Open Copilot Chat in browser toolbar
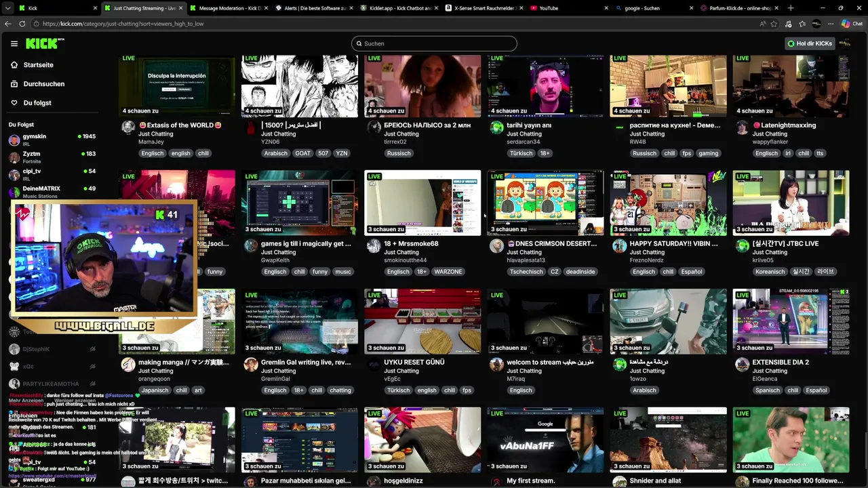 point(852,24)
